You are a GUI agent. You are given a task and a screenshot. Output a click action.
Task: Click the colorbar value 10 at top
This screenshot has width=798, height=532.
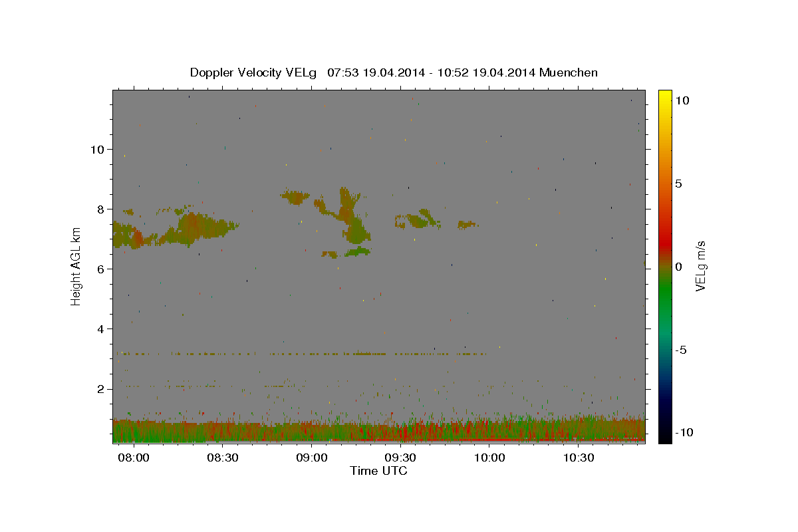(x=682, y=100)
